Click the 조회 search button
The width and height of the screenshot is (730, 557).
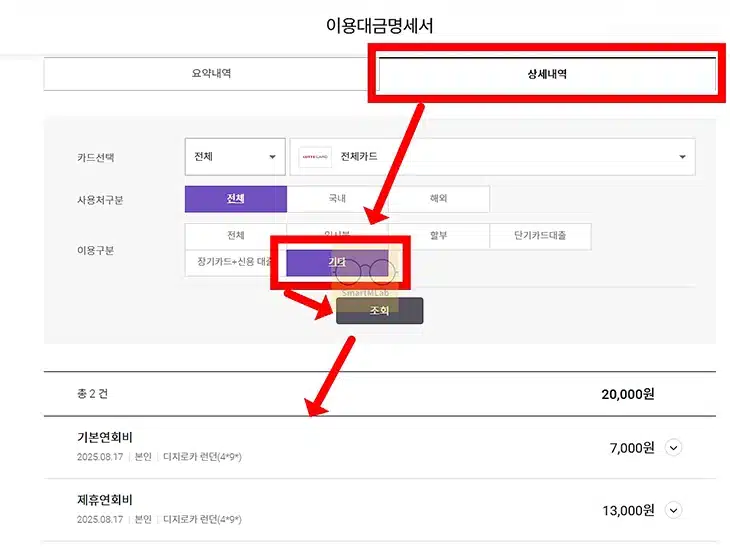(379, 311)
